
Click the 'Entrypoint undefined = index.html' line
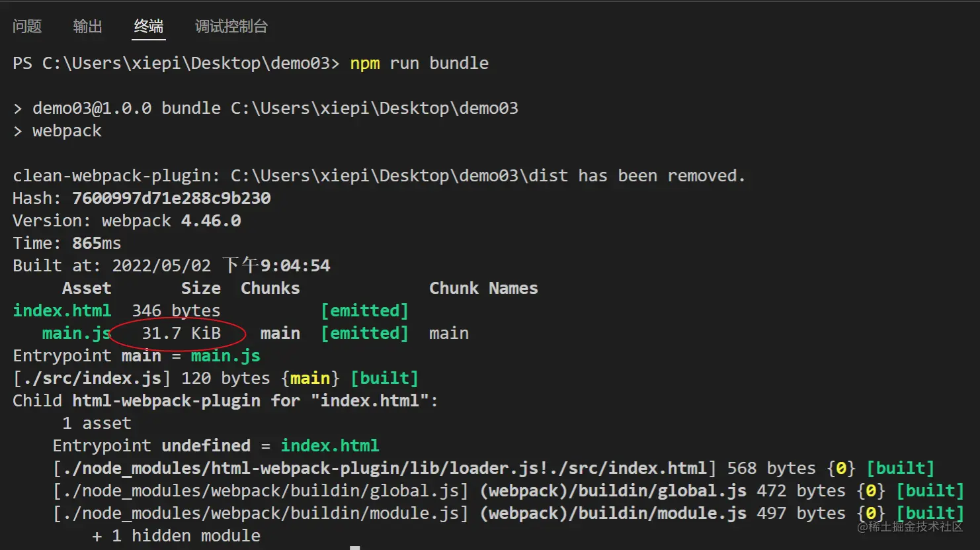216,446
